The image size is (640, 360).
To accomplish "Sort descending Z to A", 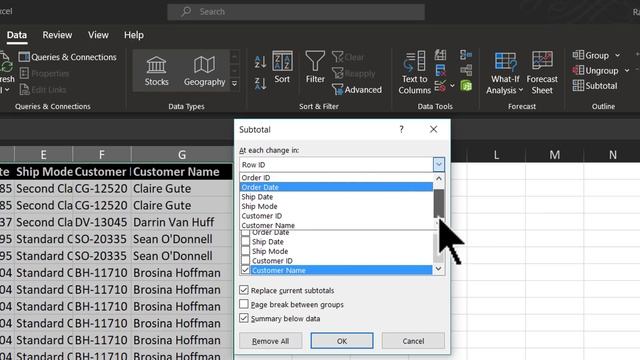I will point(260,83).
